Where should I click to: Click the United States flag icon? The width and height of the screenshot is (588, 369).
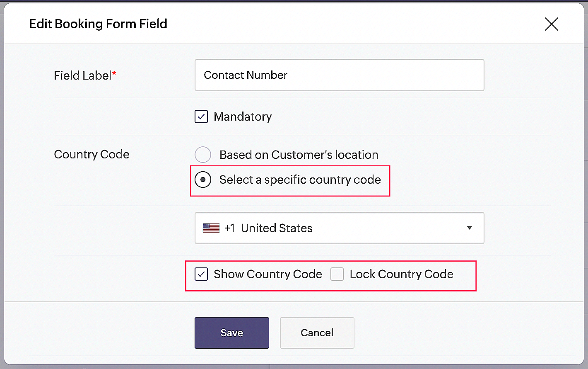[211, 228]
